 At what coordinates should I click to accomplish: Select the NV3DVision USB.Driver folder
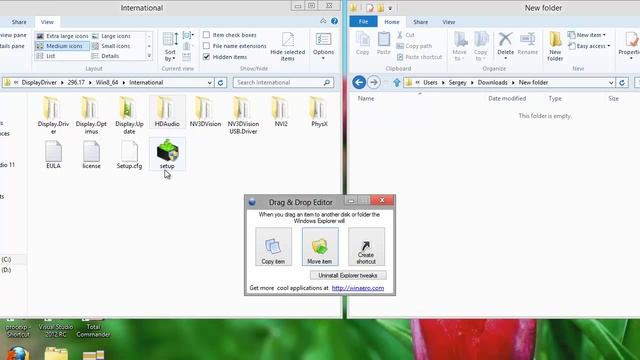coord(243,116)
